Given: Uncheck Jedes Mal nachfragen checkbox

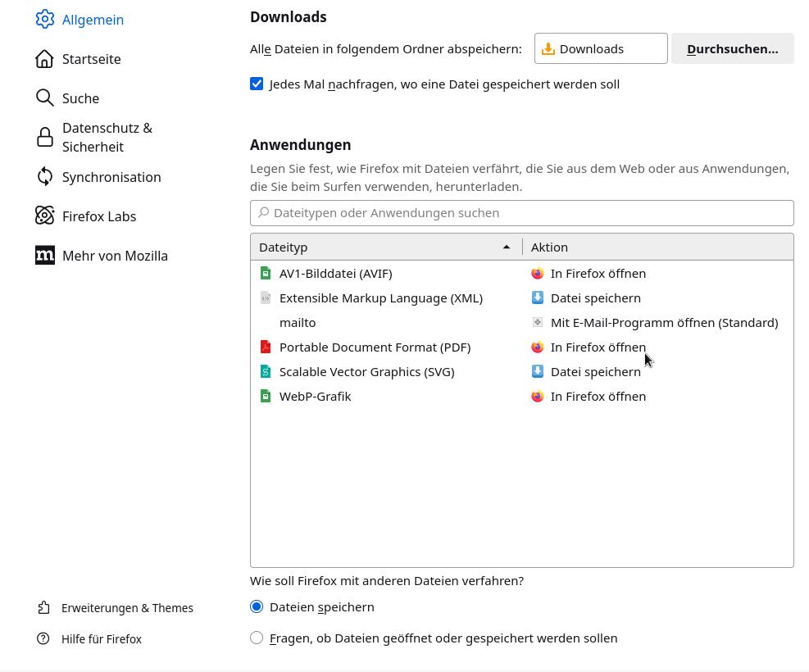Looking at the screenshot, I should (x=257, y=84).
